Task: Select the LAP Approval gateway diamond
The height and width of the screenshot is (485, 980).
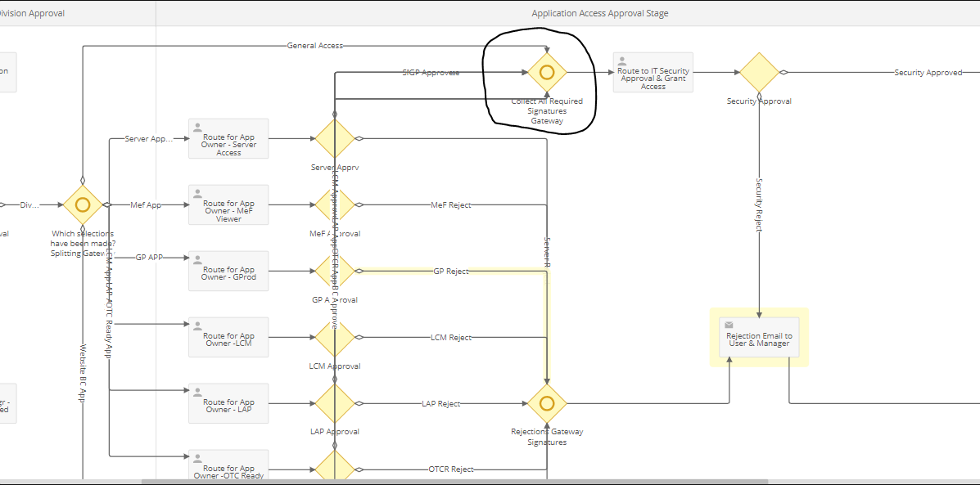Action: coord(334,403)
